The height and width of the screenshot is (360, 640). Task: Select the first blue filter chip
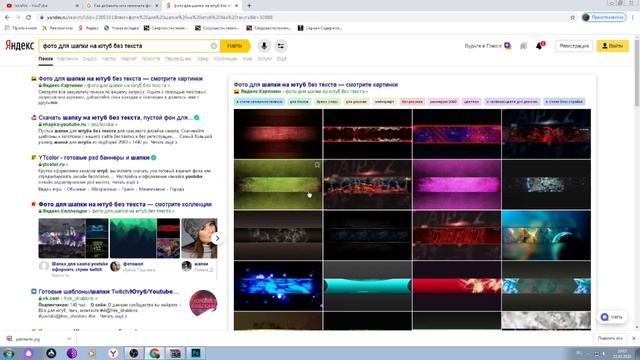click(x=259, y=101)
